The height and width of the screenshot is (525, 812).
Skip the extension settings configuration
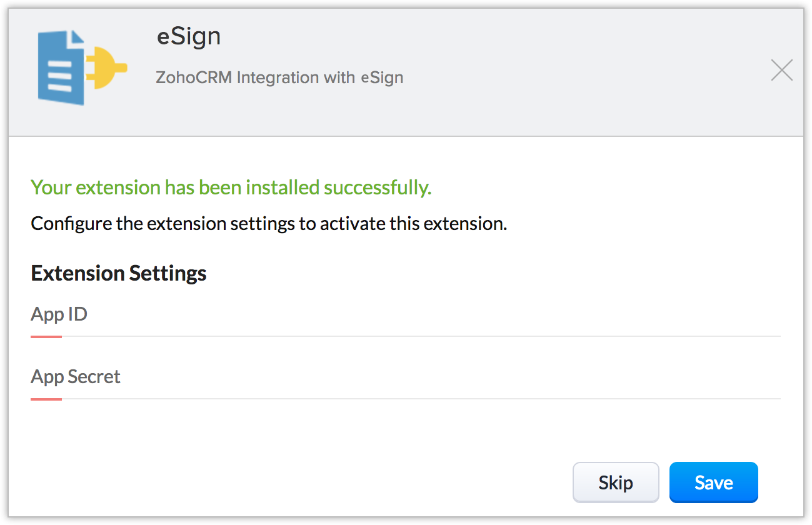point(616,482)
